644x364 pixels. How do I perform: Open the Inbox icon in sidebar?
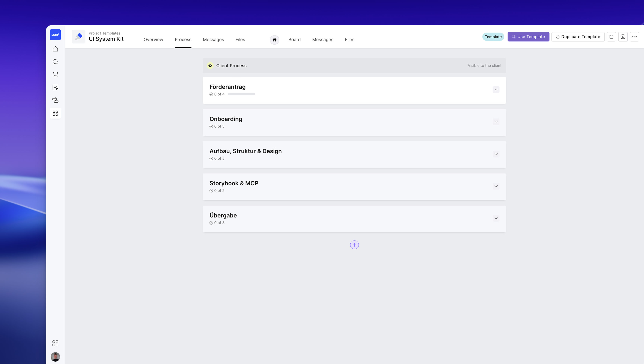pyautogui.click(x=55, y=74)
